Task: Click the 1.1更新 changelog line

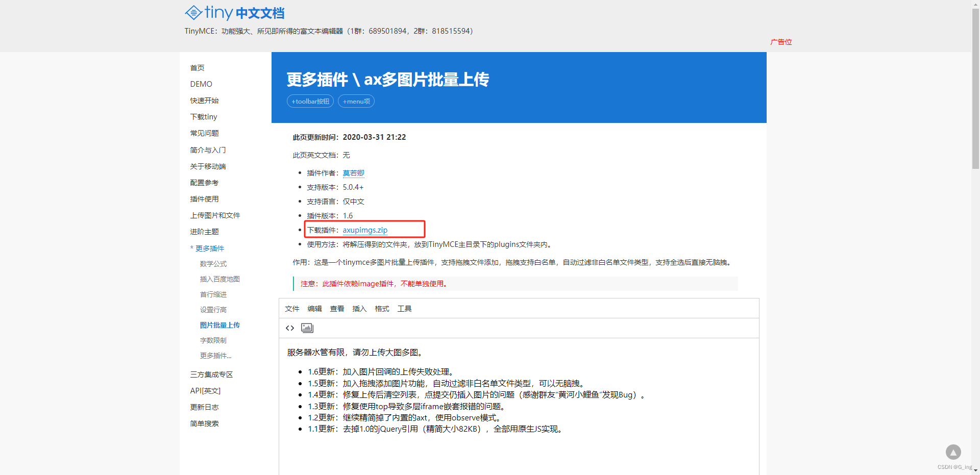Action: [436, 429]
